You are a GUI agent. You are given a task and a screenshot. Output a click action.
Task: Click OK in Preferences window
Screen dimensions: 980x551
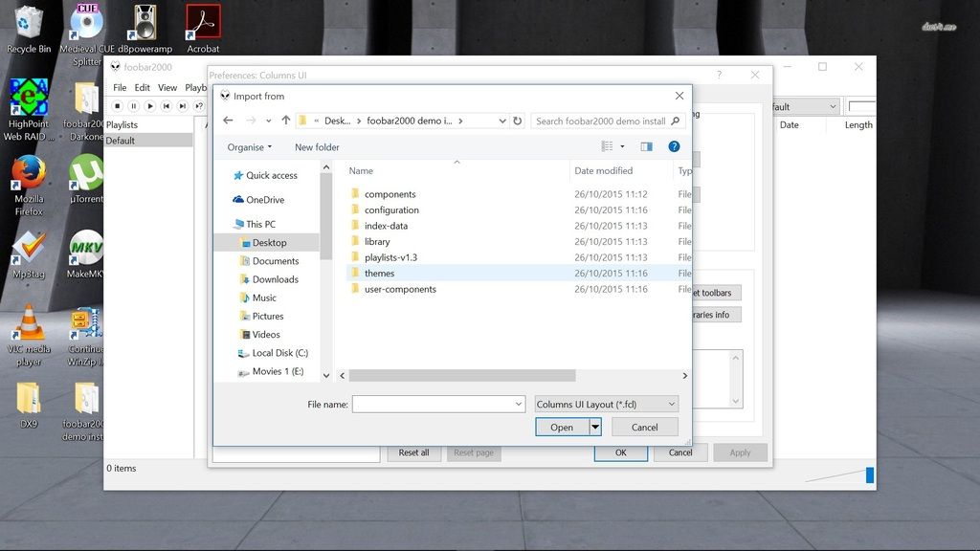point(620,452)
